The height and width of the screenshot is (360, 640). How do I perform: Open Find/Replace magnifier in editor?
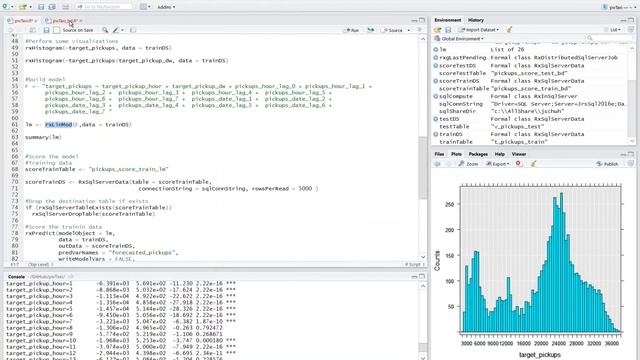(105, 30)
